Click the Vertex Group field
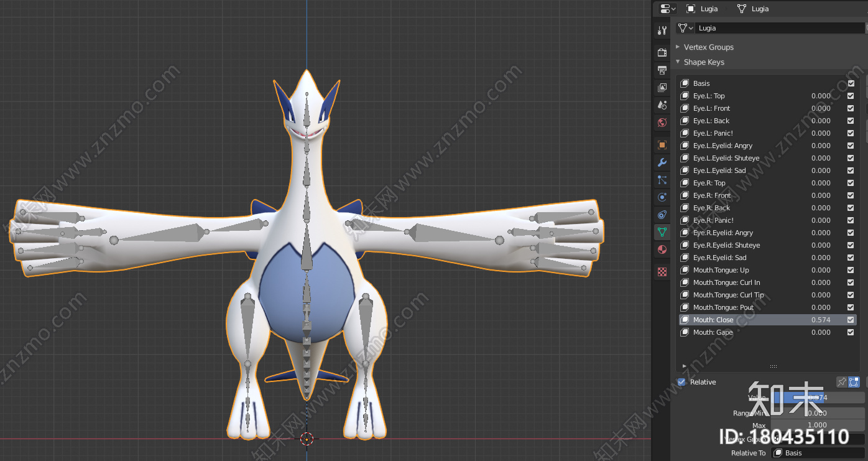Image resolution: width=868 pixels, height=461 pixels. pyautogui.click(x=818, y=439)
